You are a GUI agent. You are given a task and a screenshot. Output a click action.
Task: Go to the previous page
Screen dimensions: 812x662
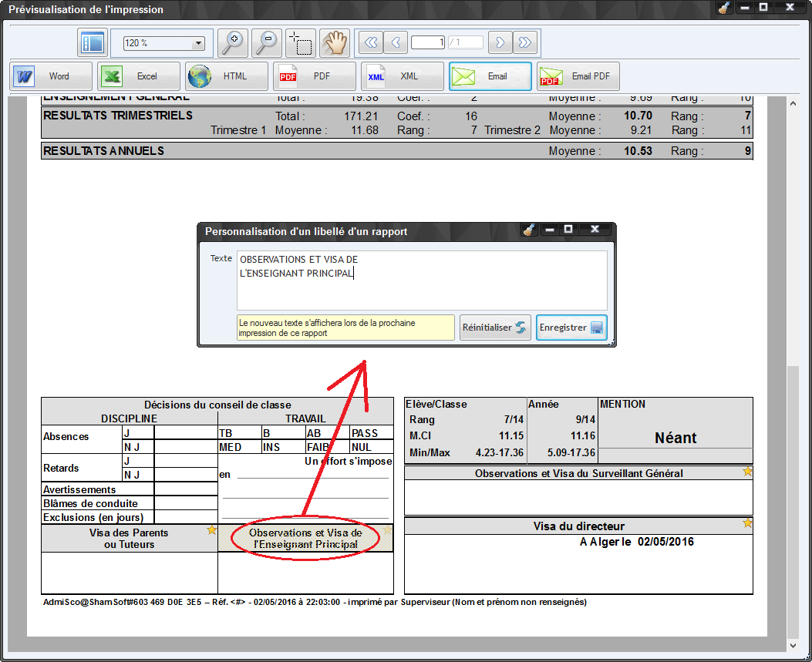(396, 43)
